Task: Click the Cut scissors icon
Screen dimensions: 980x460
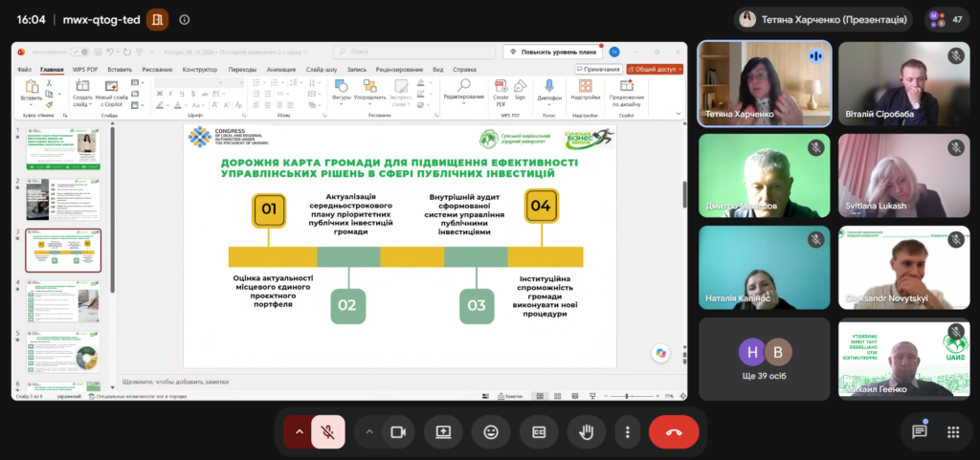Action: click(x=49, y=83)
